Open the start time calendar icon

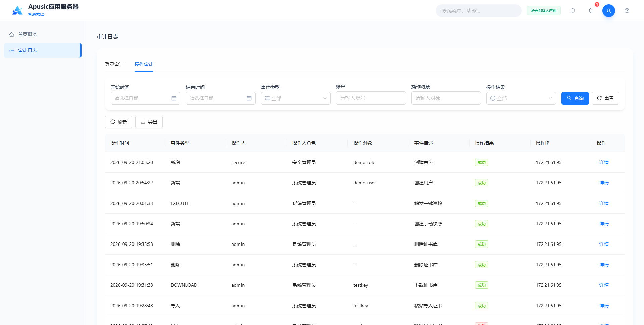coord(174,98)
